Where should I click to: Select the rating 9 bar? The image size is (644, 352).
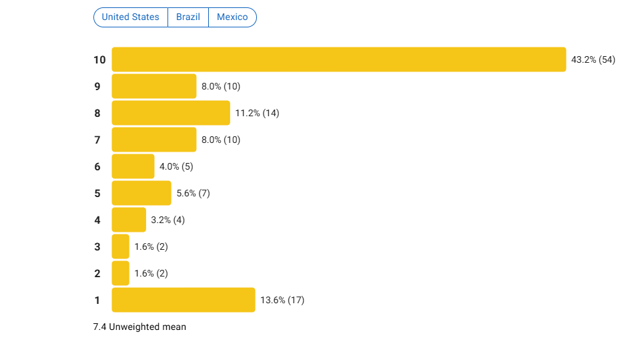[x=154, y=86]
